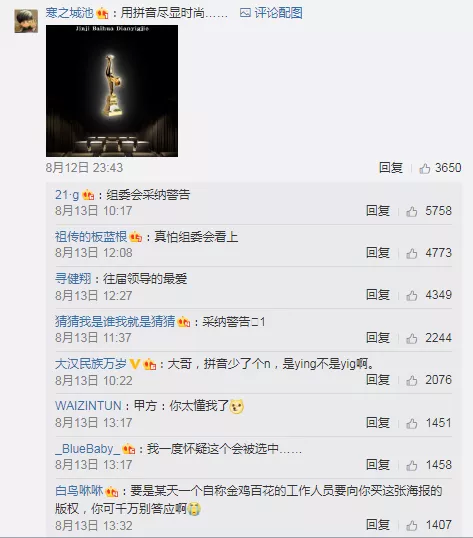Click like icon on 大汉民族万岁's reply
The height and width of the screenshot is (538, 473).
click(412, 380)
